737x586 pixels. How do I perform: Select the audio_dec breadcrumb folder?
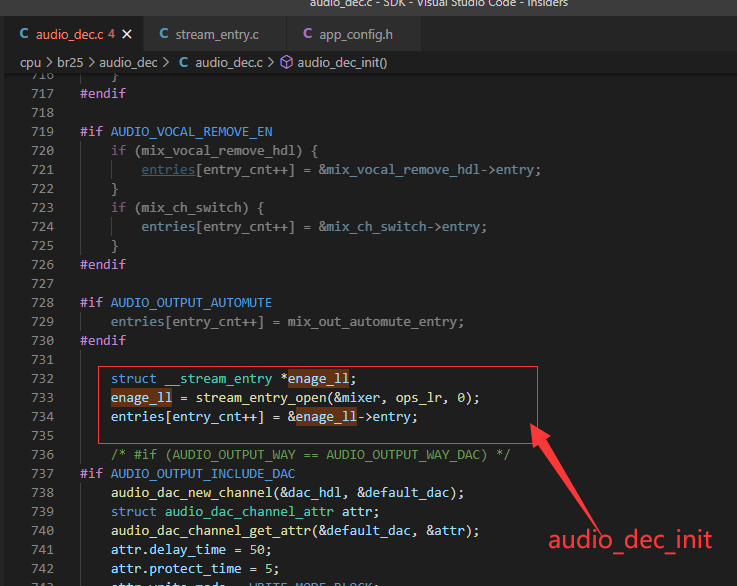128,63
